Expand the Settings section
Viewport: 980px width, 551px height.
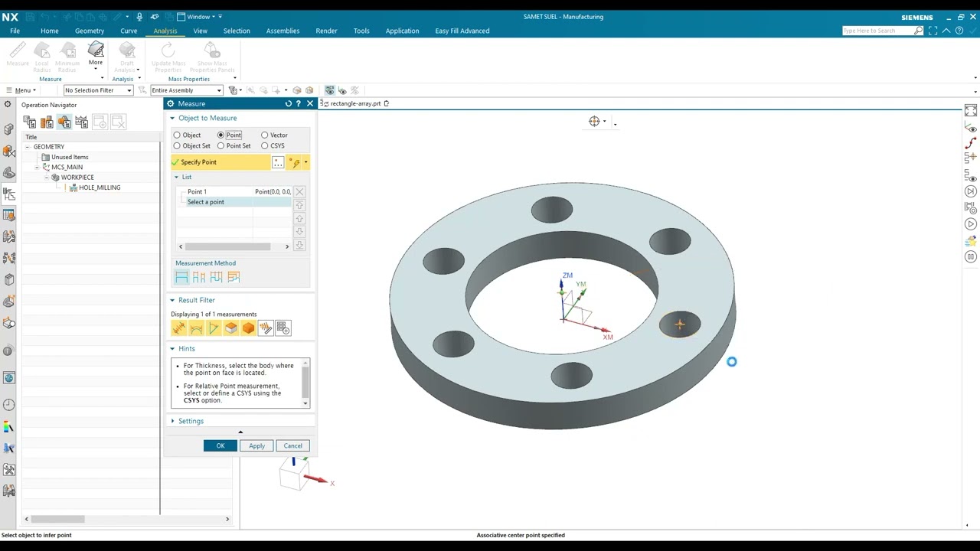tap(191, 421)
